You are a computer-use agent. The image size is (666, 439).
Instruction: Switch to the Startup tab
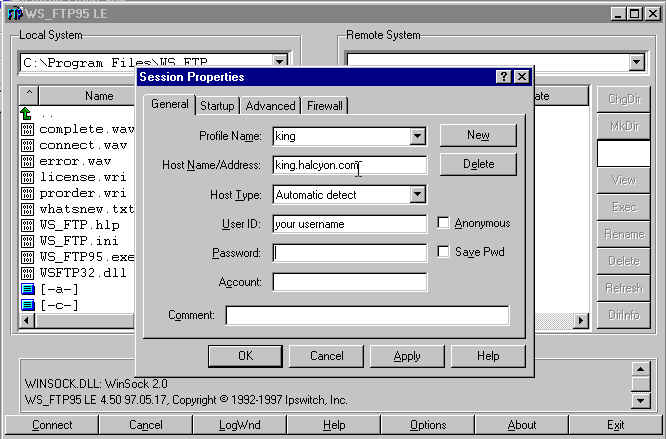point(217,106)
